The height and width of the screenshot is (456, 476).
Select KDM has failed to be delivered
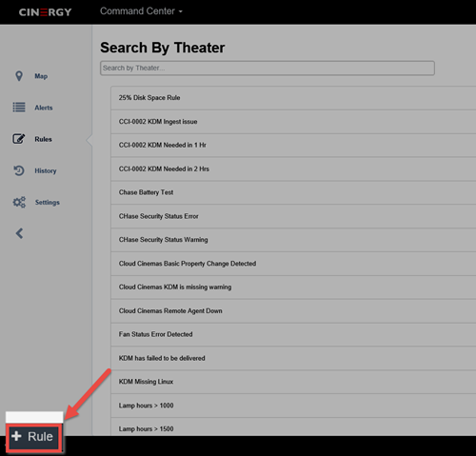click(293, 358)
